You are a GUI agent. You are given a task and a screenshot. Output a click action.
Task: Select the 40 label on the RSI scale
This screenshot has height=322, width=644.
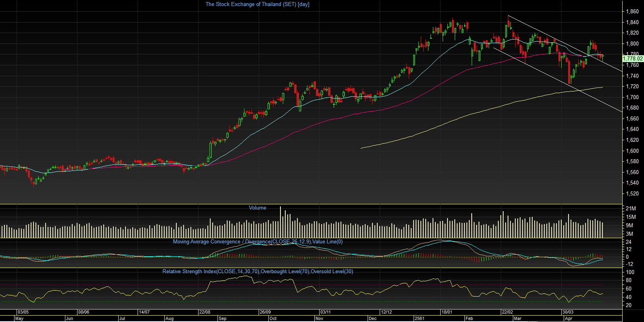629,297
